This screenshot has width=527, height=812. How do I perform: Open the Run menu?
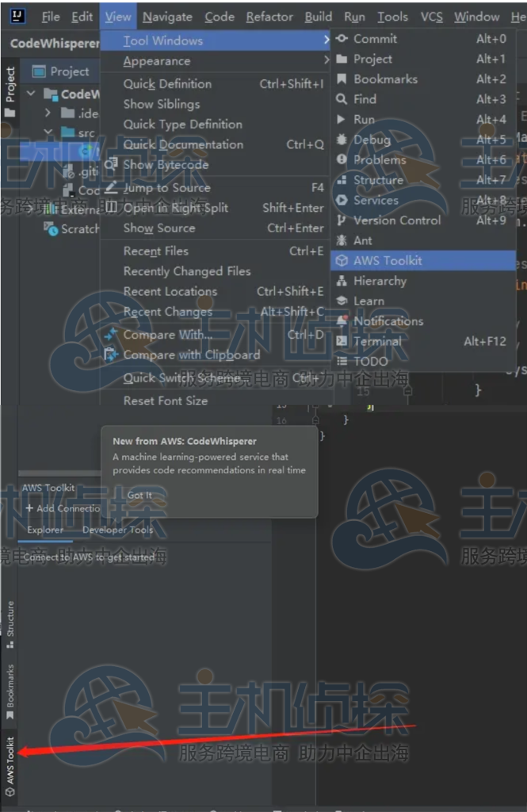coord(354,17)
